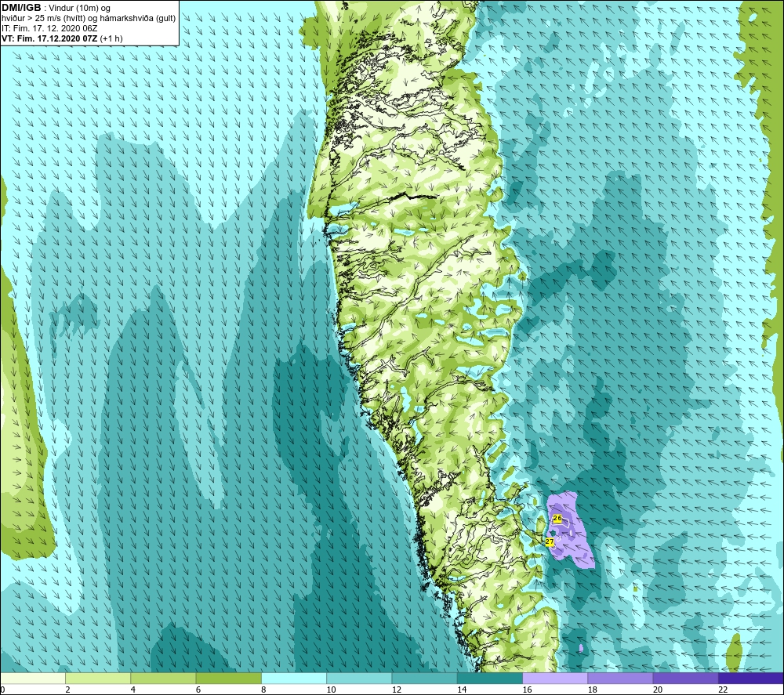Click the 2–4 m/s light green legend swatch
The width and height of the screenshot is (784, 695).
click(x=98, y=678)
